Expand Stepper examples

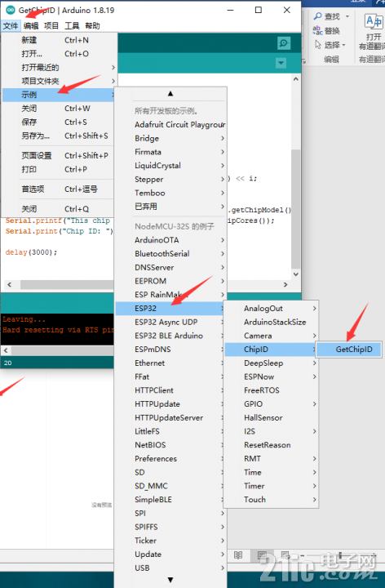(170, 179)
